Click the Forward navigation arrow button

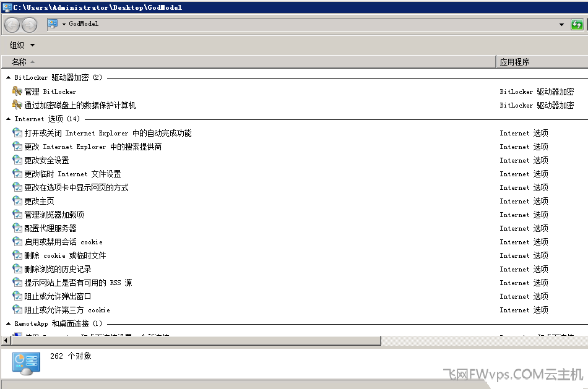point(29,25)
